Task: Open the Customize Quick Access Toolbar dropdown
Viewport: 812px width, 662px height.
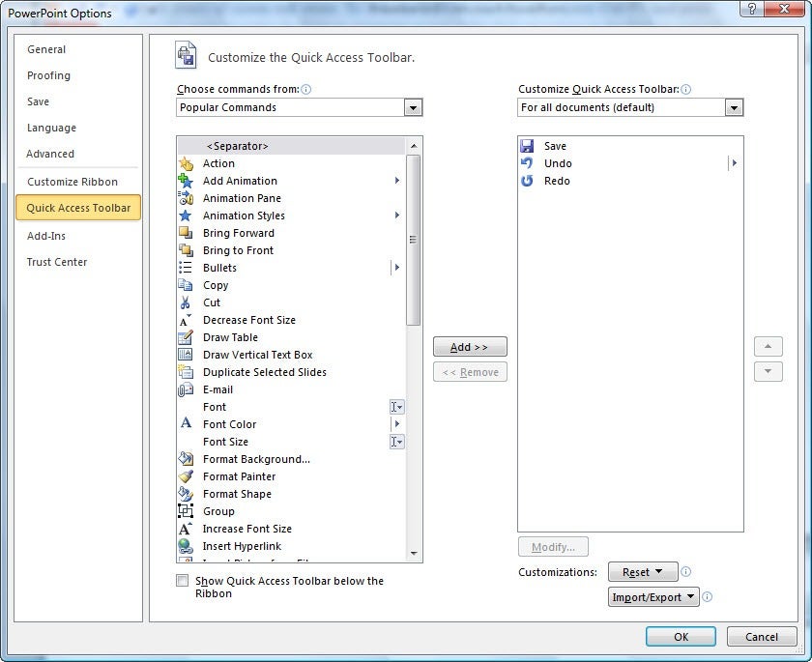Action: click(734, 107)
